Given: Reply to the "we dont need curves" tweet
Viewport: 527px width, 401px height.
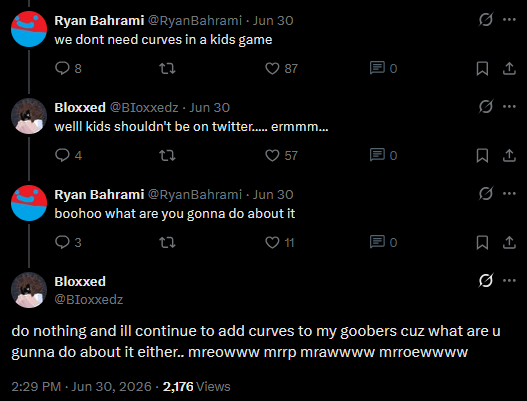Looking at the screenshot, I should click(63, 68).
